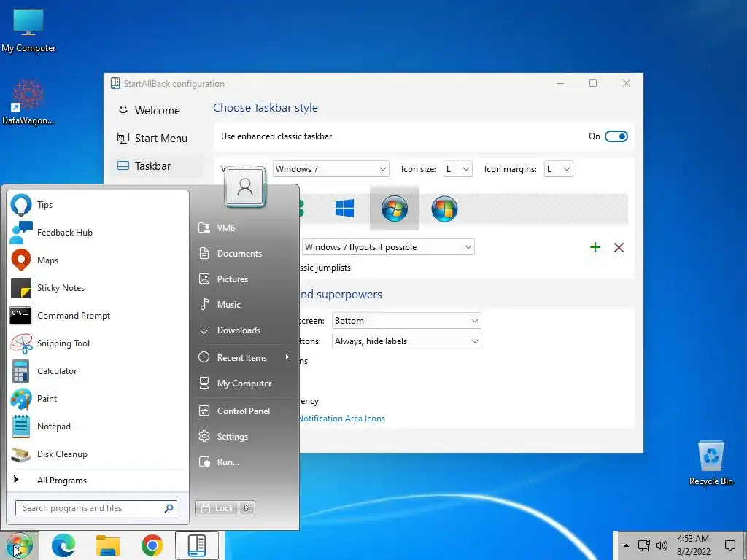Open Music from Start menu
Screen dimensions: 747x560
point(244,304)
